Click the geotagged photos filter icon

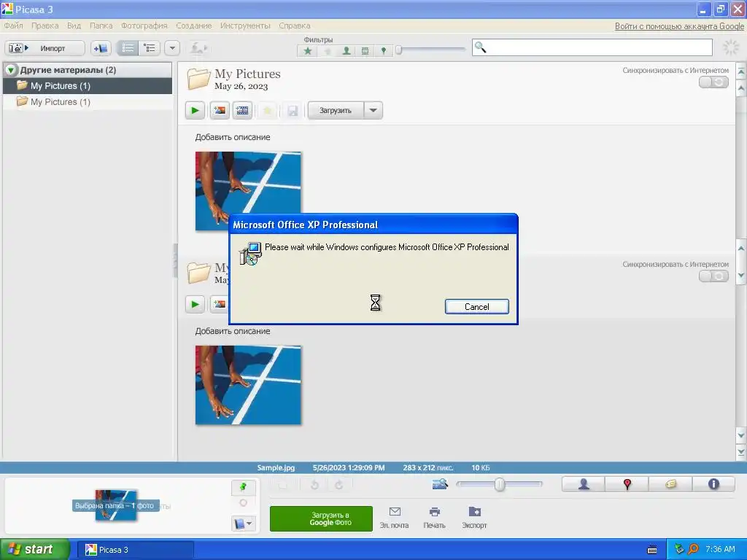(384, 50)
